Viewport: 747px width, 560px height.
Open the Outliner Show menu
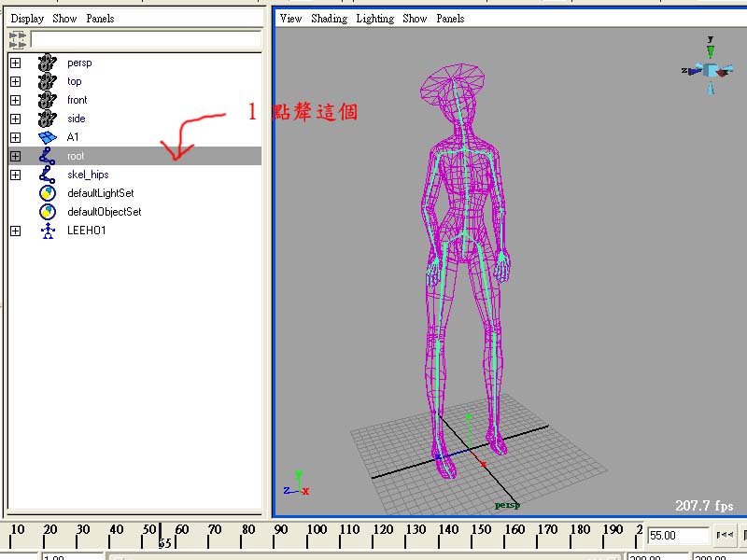pos(64,19)
